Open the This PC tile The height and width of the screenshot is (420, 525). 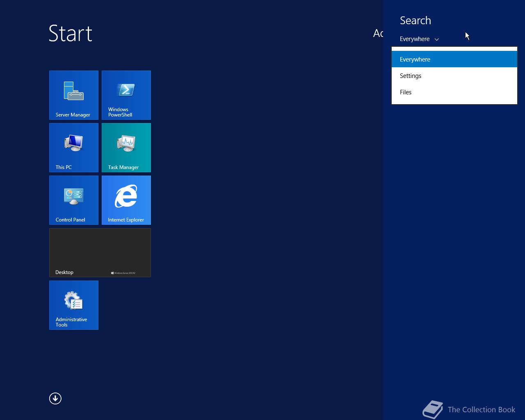pos(74,148)
